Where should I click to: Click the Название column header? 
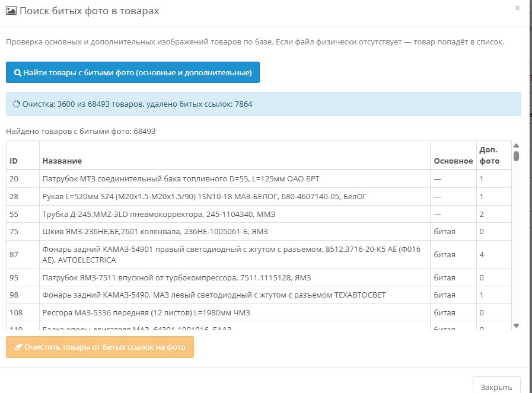(x=62, y=161)
